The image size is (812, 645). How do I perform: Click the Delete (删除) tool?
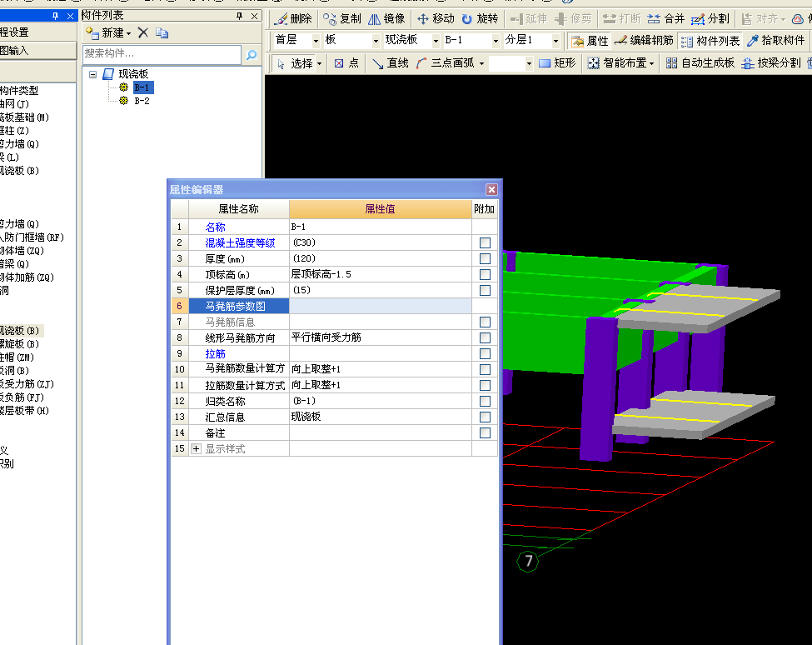(294, 19)
